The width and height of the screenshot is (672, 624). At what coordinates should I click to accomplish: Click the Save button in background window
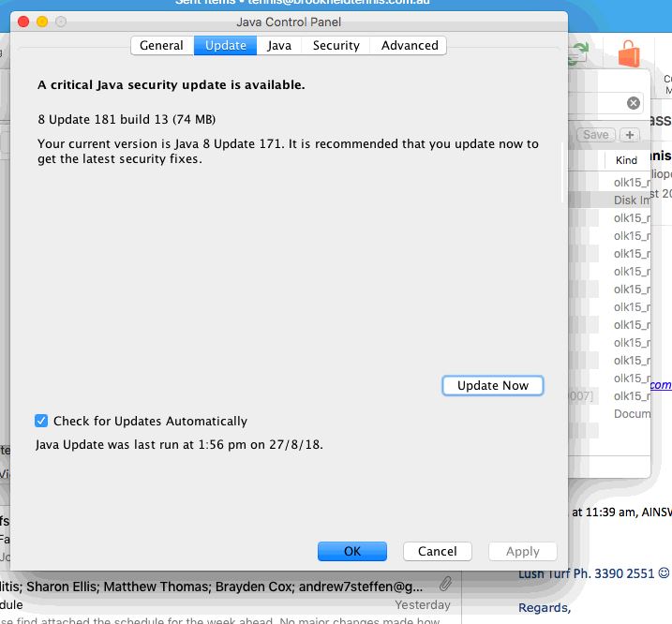tap(596, 135)
